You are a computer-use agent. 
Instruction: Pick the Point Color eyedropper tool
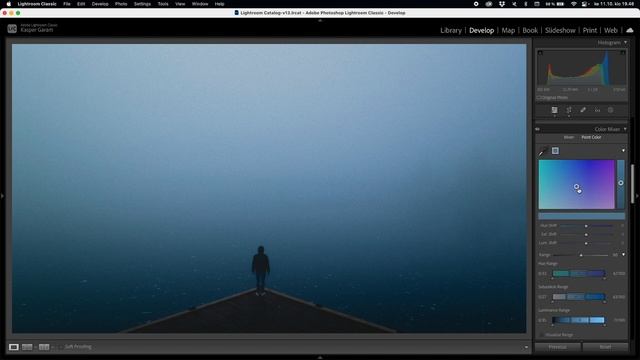[x=542, y=151]
